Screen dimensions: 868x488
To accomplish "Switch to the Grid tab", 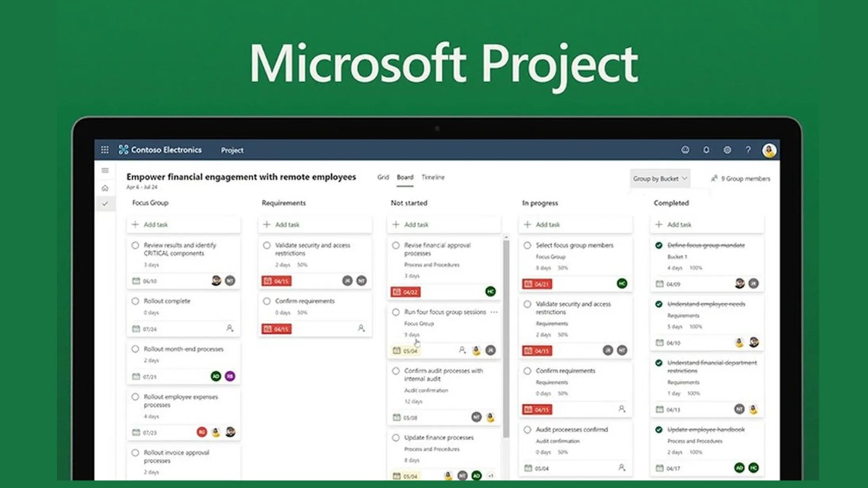I will [x=383, y=178].
